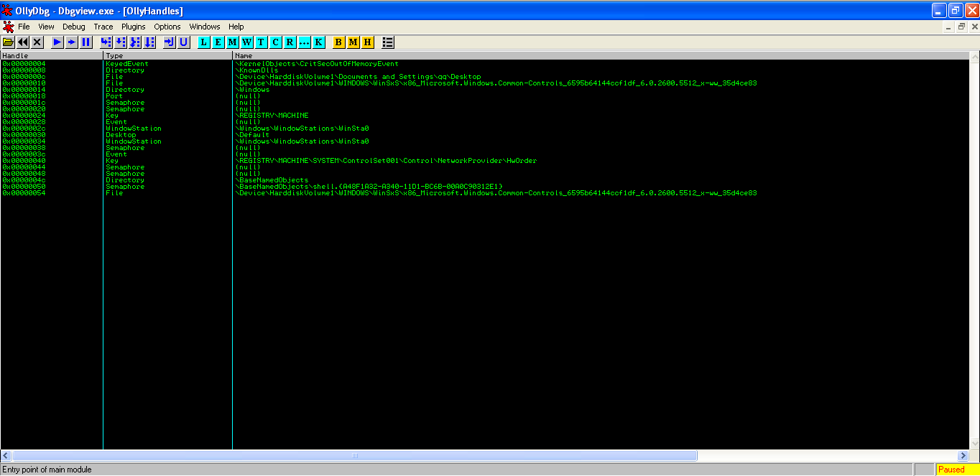Select the \Default name entry

coord(252,135)
